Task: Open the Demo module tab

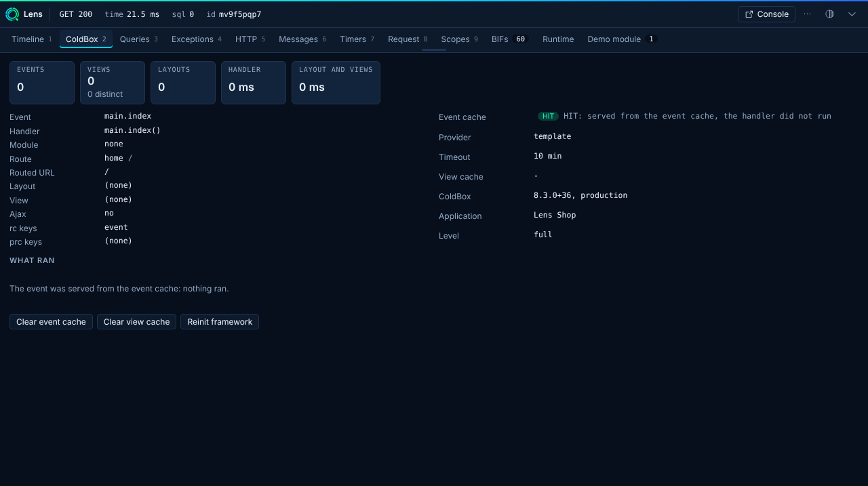Action: pos(621,39)
